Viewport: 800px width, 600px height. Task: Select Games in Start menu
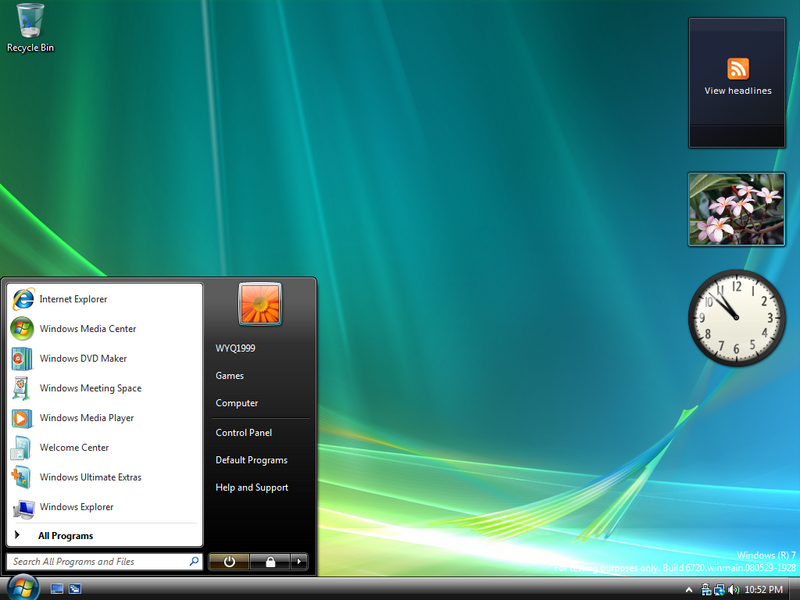click(230, 376)
